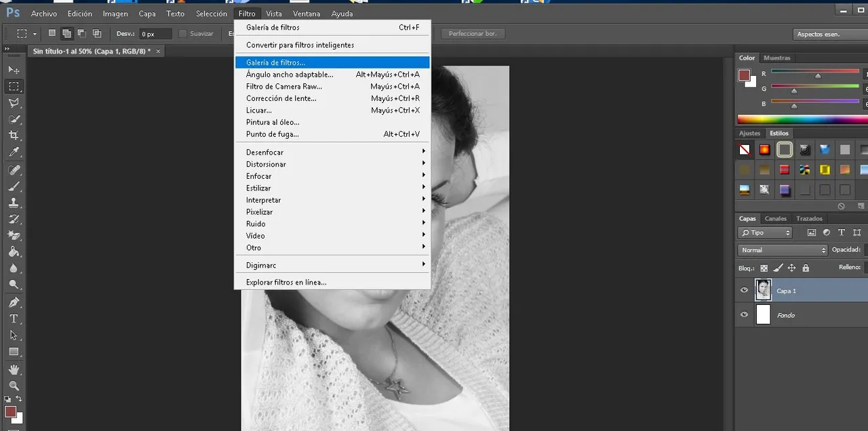The width and height of the screenshot is (868, 431).
Task: Select the Blur tool
Action: coord(14,268)
